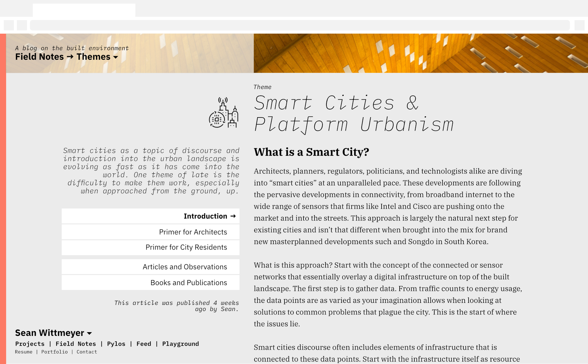Click the active browser tab
The height and width of the screenshot is (364, 588).
pyautogui.click(x=84, y=10)
